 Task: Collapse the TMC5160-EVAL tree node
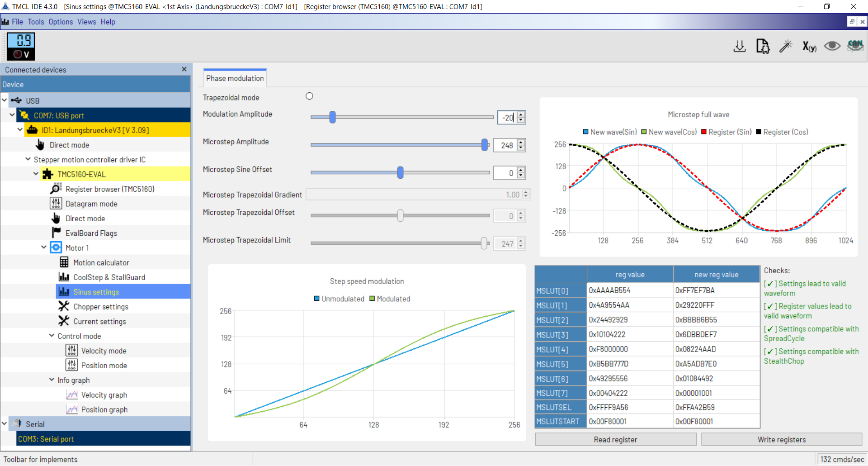[x=36, y=174]
